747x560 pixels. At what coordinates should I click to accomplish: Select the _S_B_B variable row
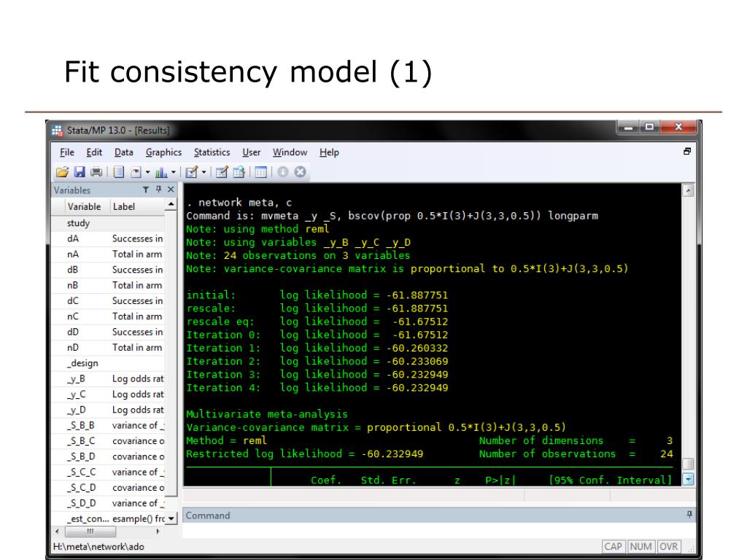pos(109,425)
